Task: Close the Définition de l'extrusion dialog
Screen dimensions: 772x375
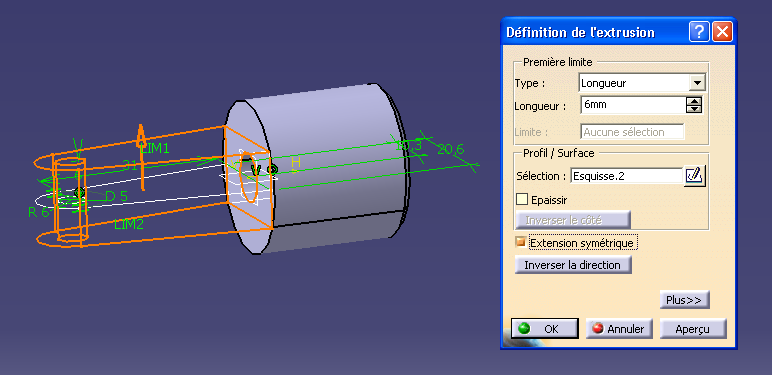Action: tap(722, 32)
